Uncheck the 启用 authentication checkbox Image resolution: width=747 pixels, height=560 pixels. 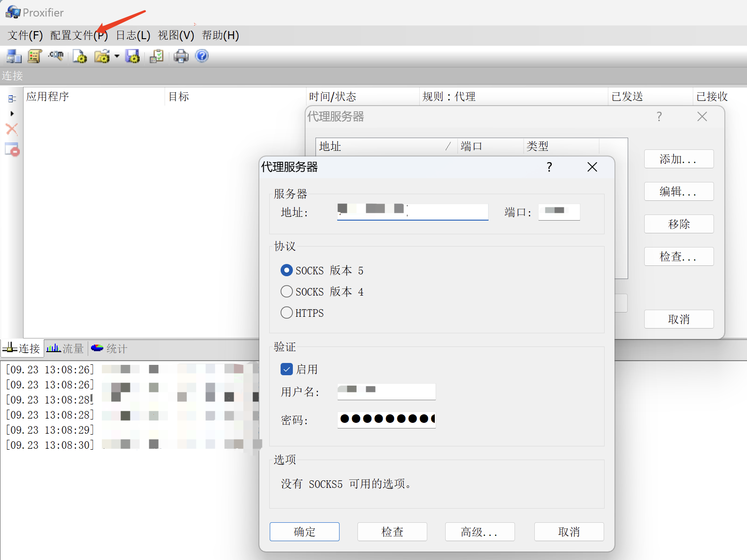click(286, 369)
